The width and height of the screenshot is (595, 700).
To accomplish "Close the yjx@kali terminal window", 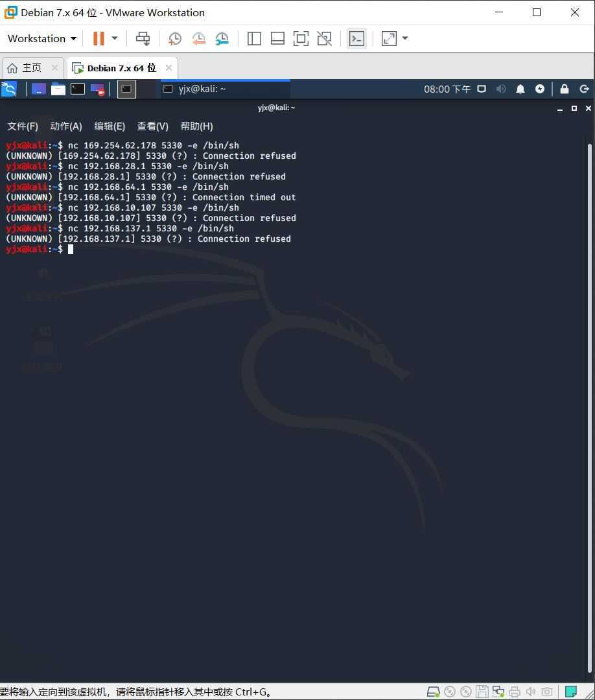I will tap(589, 108).
